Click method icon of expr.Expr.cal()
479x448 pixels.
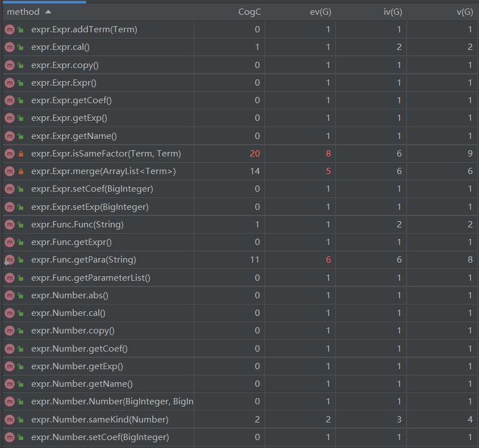click(10, 47)
